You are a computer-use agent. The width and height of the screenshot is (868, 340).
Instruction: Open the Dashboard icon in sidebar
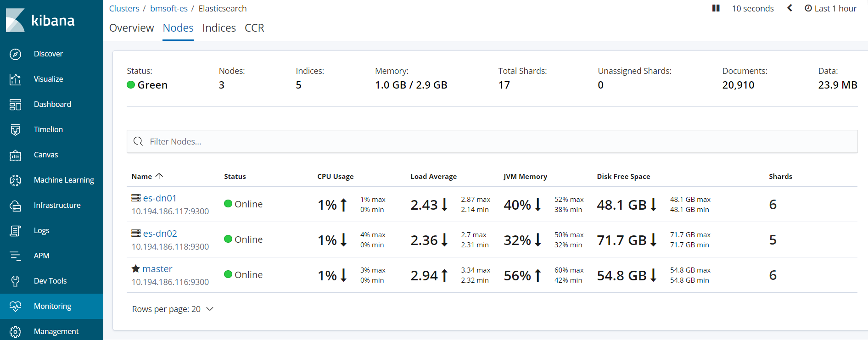tap(15, 105)
